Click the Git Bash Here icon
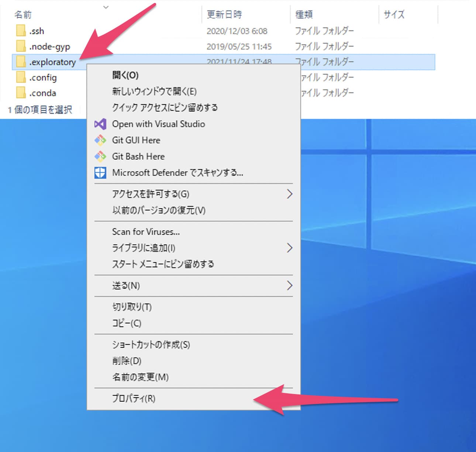Image resolution: width=476 pixels, height=452 pixels. [x=100, y=157]
